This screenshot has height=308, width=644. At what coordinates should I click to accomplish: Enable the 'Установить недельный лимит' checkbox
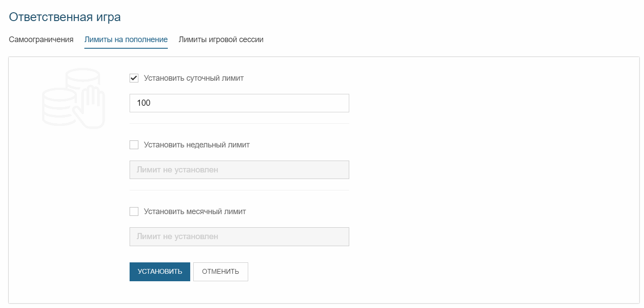[x=134, y=145]
